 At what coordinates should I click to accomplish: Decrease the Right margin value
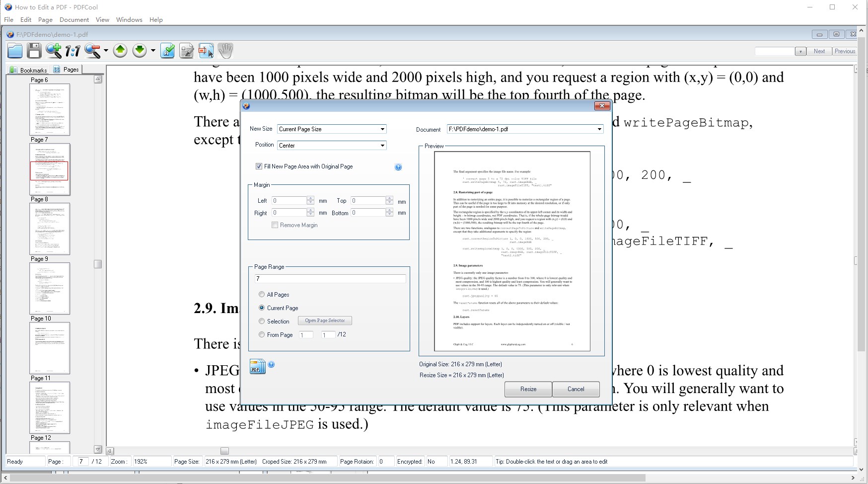(x=310, y=215)
